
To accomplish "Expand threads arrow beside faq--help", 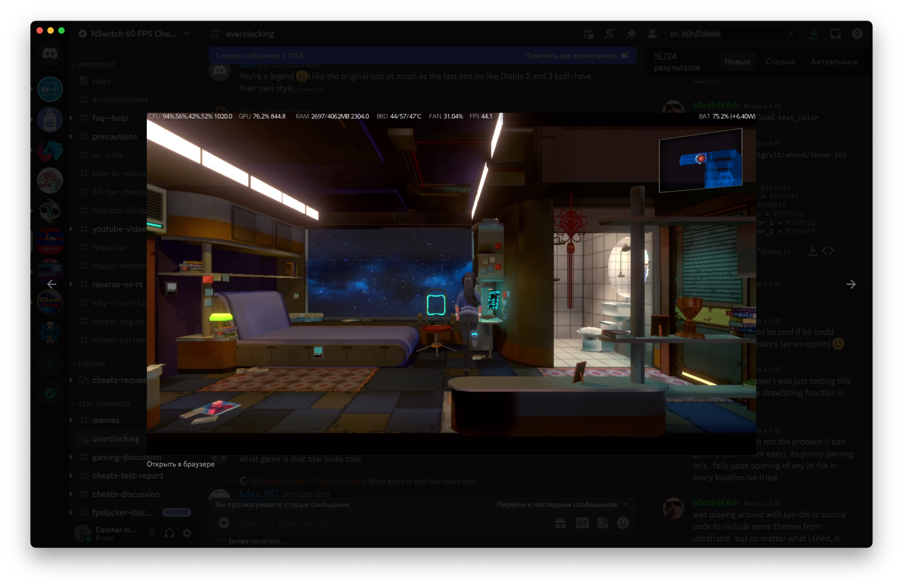I will tap(71, 118).
